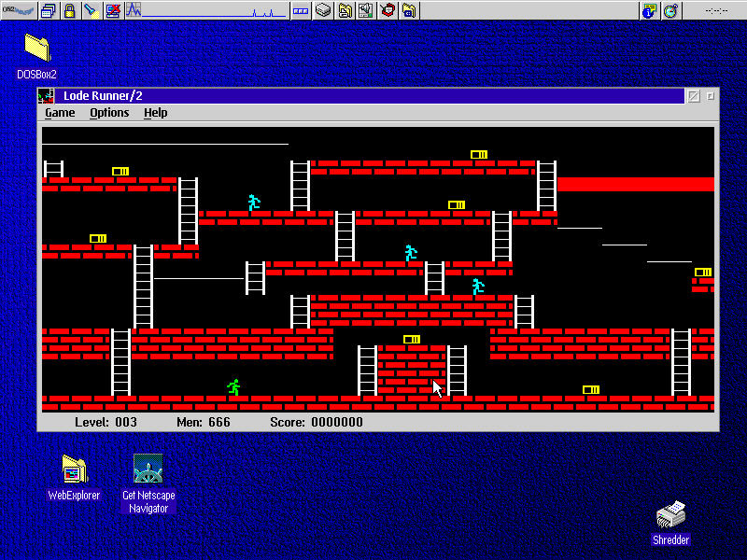
Task: Click the stopwatch clock icon in WarpCenter
Action: [670, 10]
